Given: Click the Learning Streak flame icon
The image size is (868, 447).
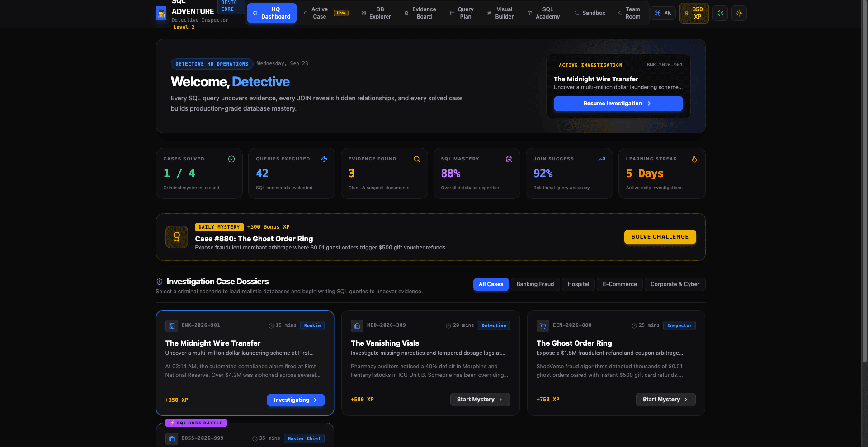Looking at the screenshot, I should click(x=694, y=159).
